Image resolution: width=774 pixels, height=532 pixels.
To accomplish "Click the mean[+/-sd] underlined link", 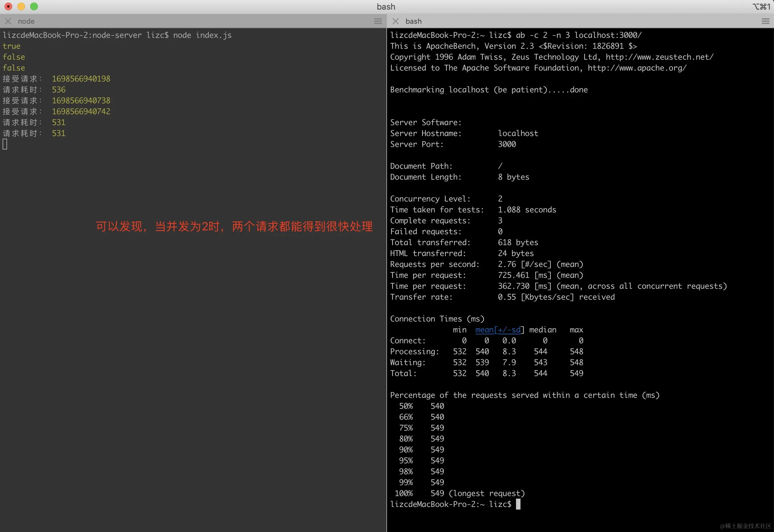I will [498, 330].
